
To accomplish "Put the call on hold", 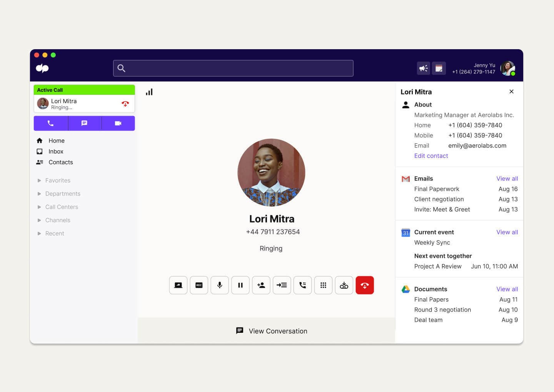I will click(x=240, y=285).
